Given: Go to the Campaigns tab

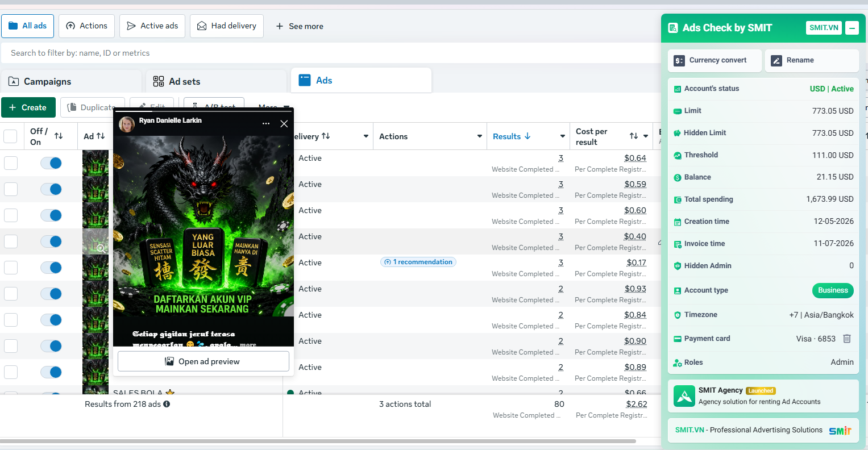Looking at the screenshot, I should coord(71,82).
